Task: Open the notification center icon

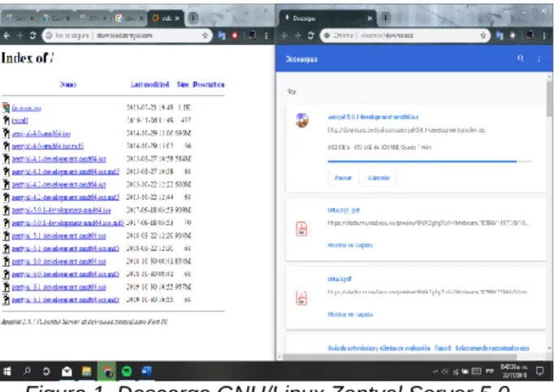Action: [539, 372]
